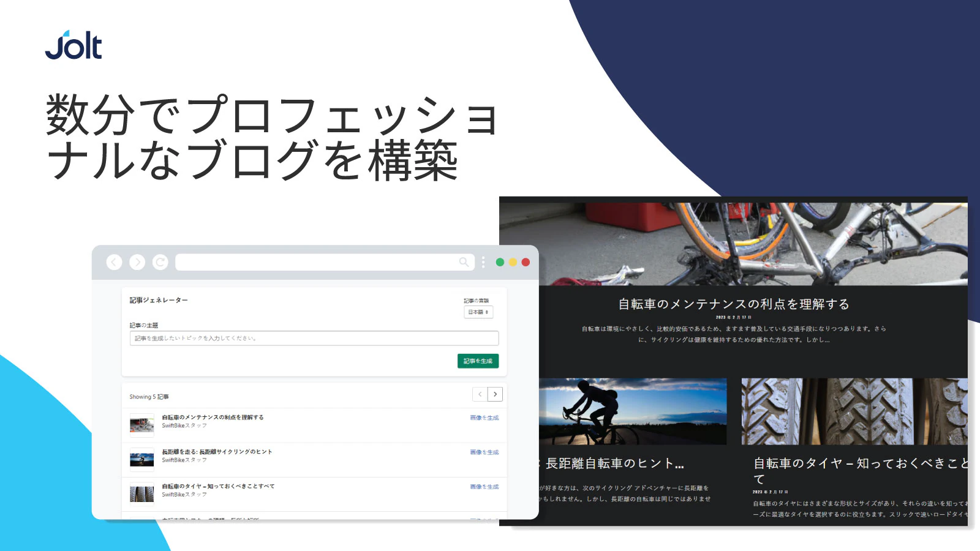Click the green 記事を生成 button
Image resolution: width=980 pixels, height=551 pixels.
click(478, 361)
